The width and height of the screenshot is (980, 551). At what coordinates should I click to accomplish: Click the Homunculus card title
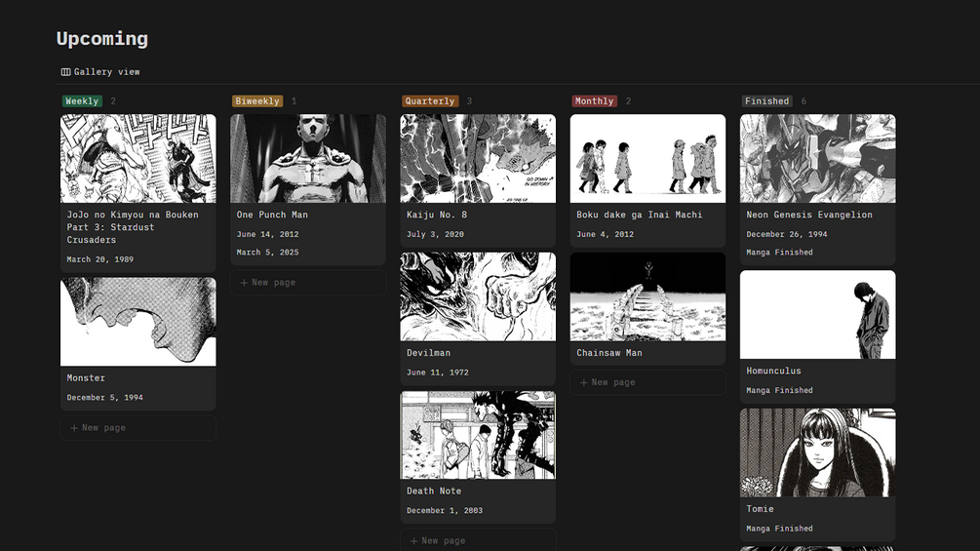click(x=773, y=372)
